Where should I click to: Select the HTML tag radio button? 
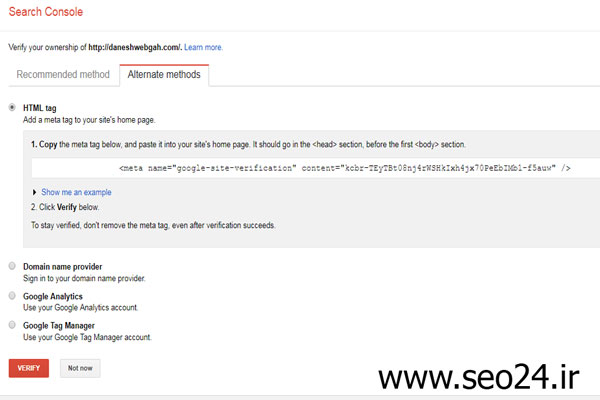[12, 108]
